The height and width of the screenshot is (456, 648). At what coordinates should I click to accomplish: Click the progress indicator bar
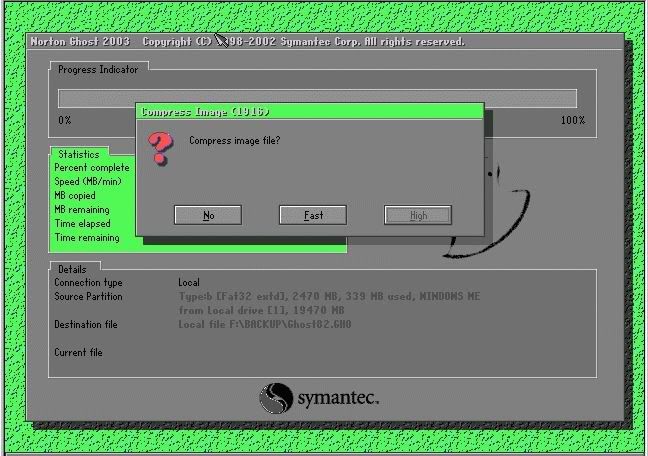[x=317, y=98]
